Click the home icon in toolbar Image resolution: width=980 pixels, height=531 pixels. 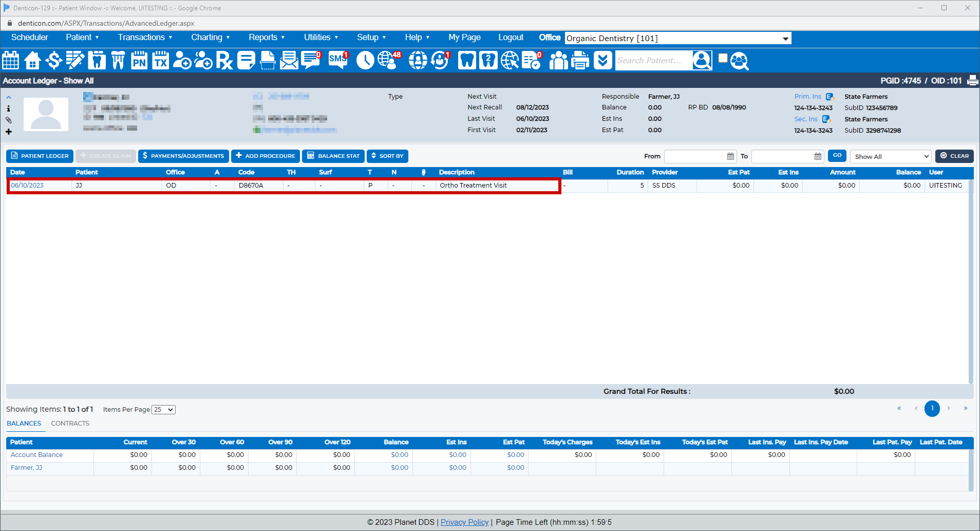pos(32,61)
